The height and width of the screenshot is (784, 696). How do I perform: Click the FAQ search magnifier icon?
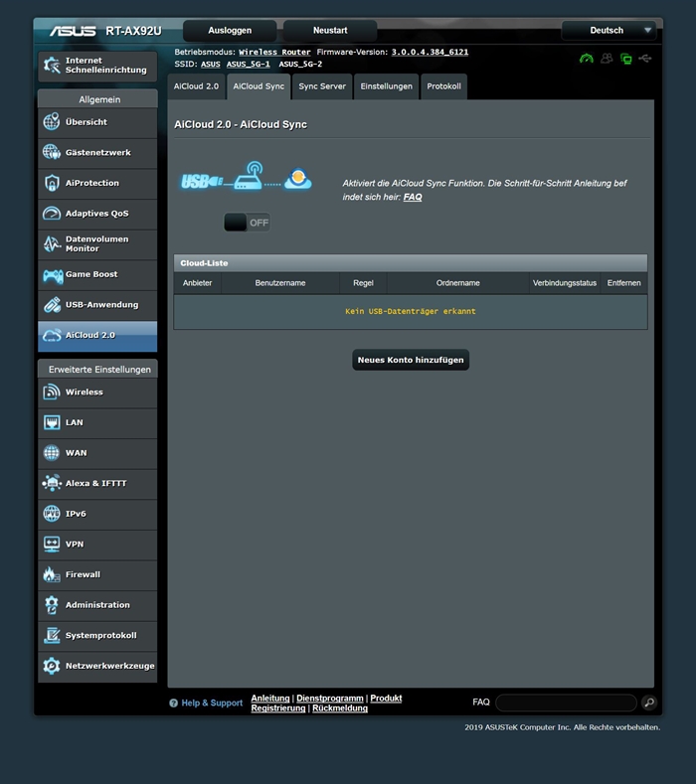coord(649,703)
